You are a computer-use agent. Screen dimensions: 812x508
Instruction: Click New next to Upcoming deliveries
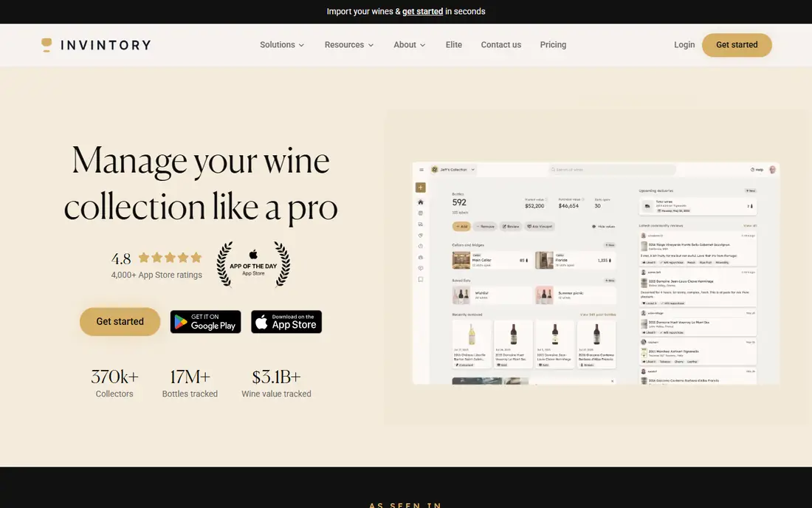coord(751,190)
